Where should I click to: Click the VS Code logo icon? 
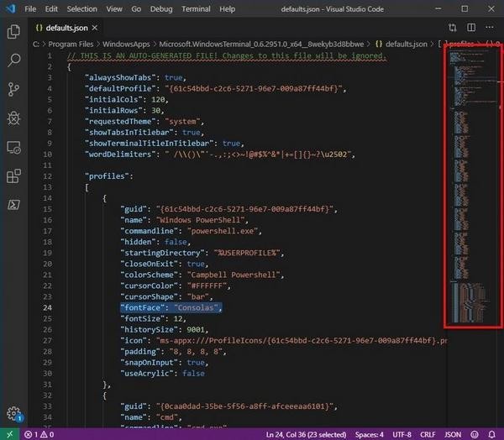pyautogui.click(x=11, y=8)
